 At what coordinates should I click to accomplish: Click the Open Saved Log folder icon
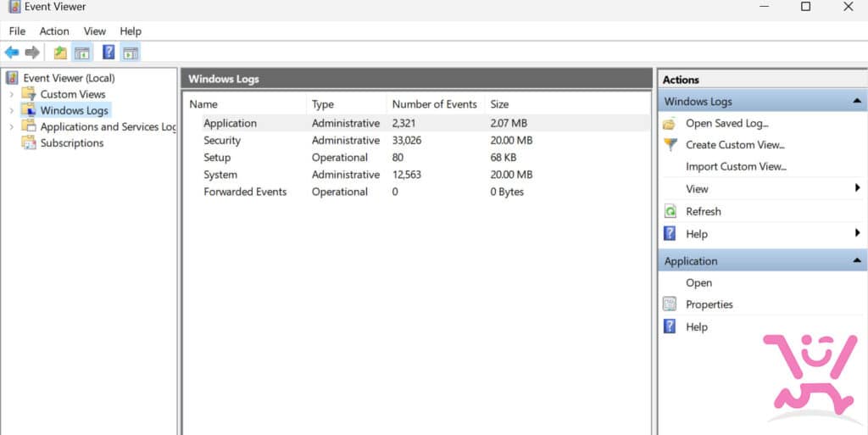(670, 124)
